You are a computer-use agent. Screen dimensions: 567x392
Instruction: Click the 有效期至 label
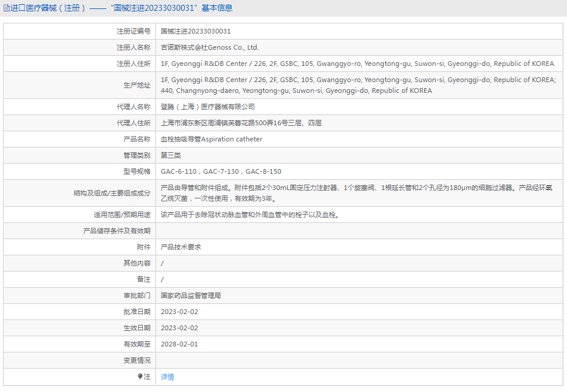pyautogui.click(x=137, y=344)
